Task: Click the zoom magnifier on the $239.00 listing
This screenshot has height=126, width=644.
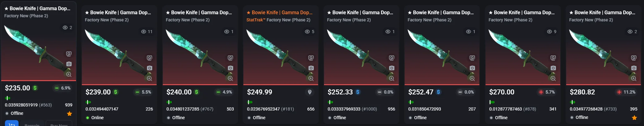Action: click(x=149, y=78)
